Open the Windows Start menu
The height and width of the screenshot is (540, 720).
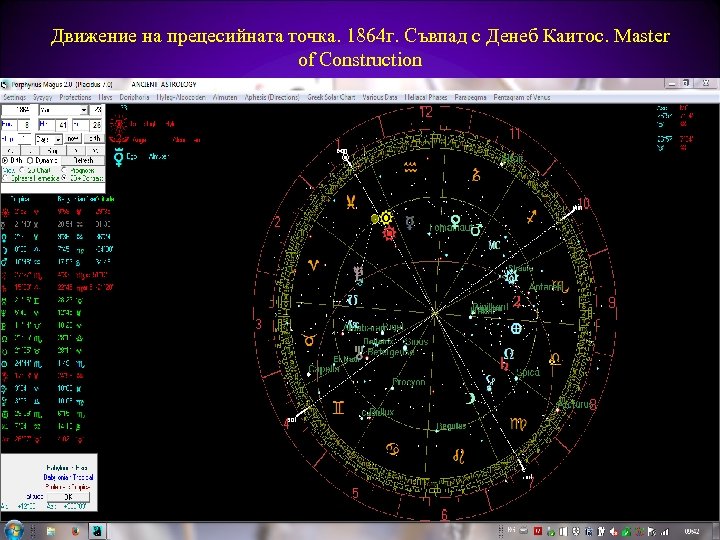coord(13,531)
